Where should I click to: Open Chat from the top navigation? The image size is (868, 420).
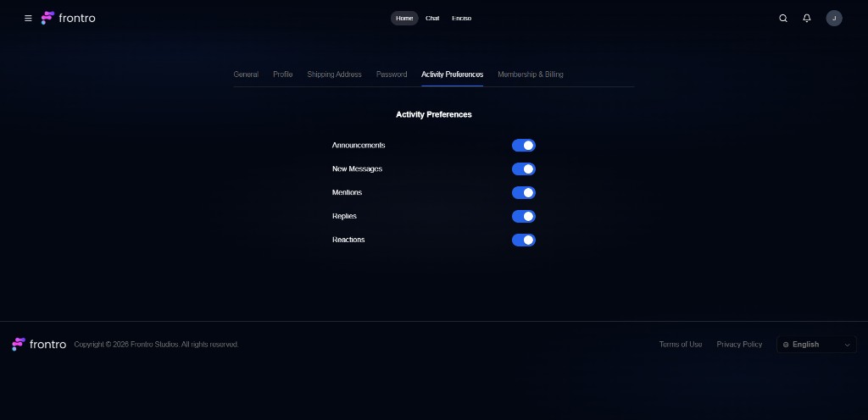pos(432,19)
